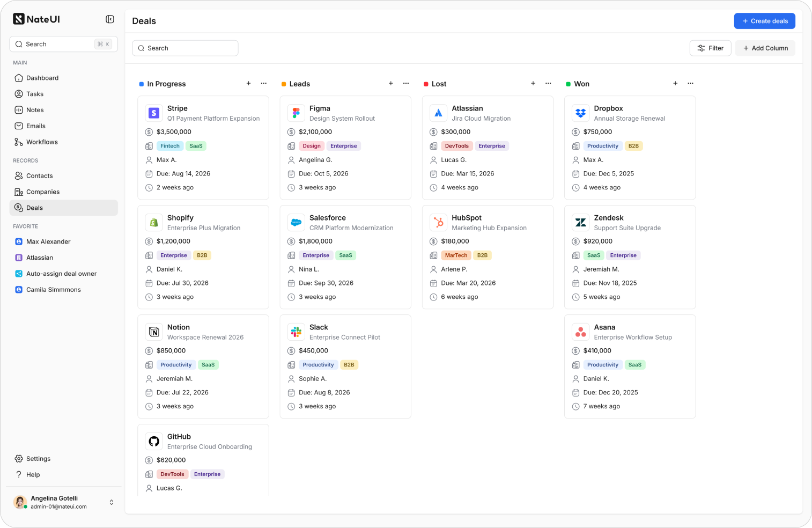Select Deals in the sidebar
This screenshot has height=528, width=812.
(64, 208)
